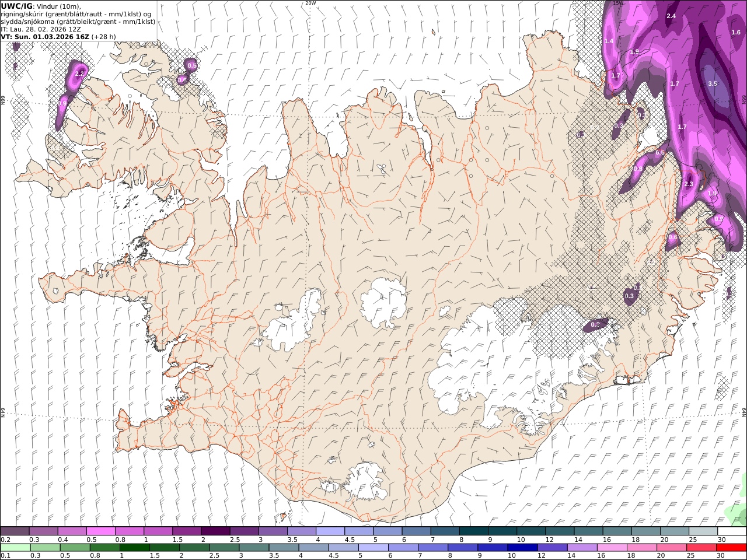Click the light pink 16–18 lower legend swatch
Screen dimensions: 747x560
pos(612,548)
